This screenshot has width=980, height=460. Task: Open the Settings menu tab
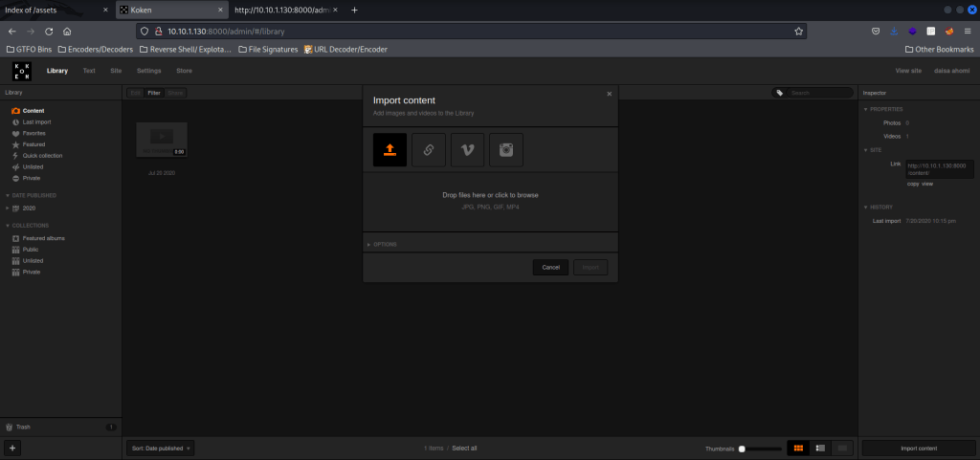148,71
